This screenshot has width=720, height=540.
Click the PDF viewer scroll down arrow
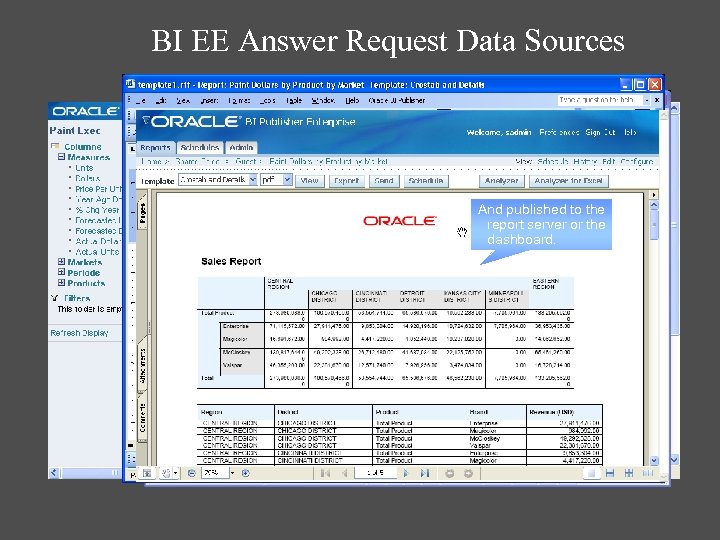tap(654, 460)
